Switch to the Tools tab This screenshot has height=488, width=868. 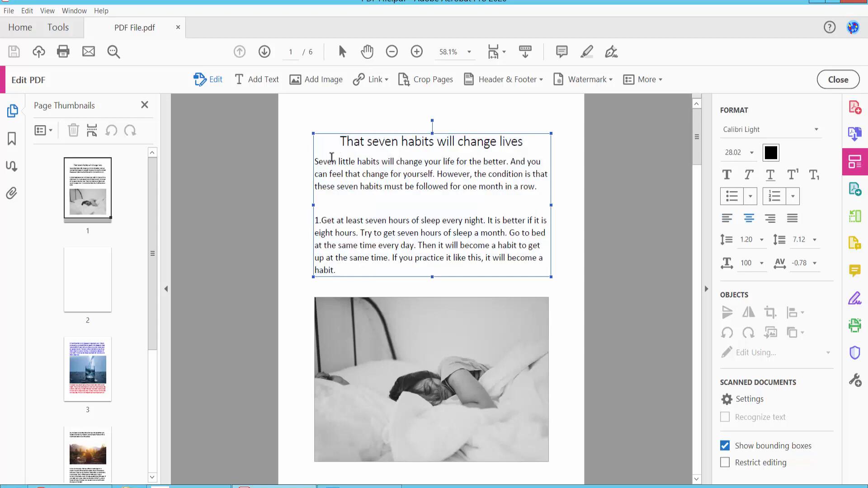[58, 27]
